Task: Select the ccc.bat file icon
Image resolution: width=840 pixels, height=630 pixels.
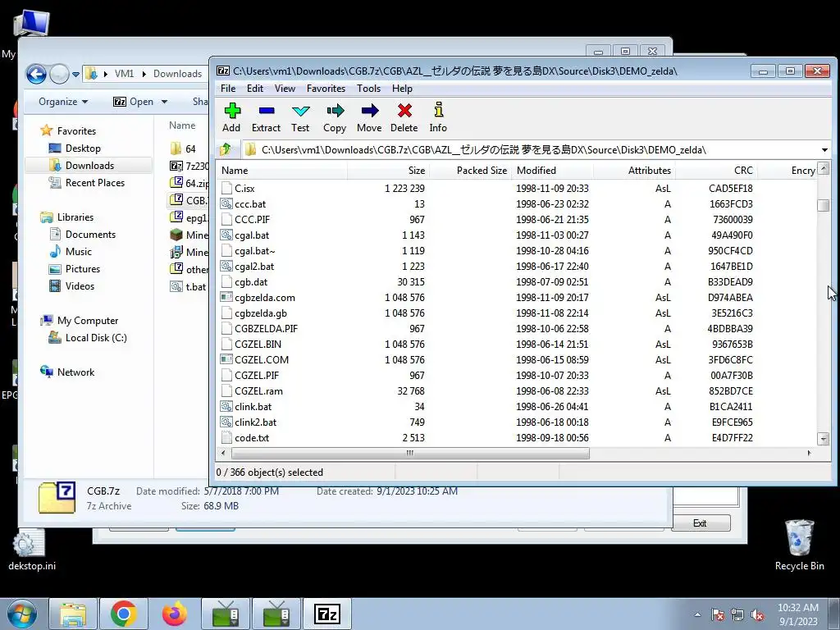Action: click(x=226, y=204)
